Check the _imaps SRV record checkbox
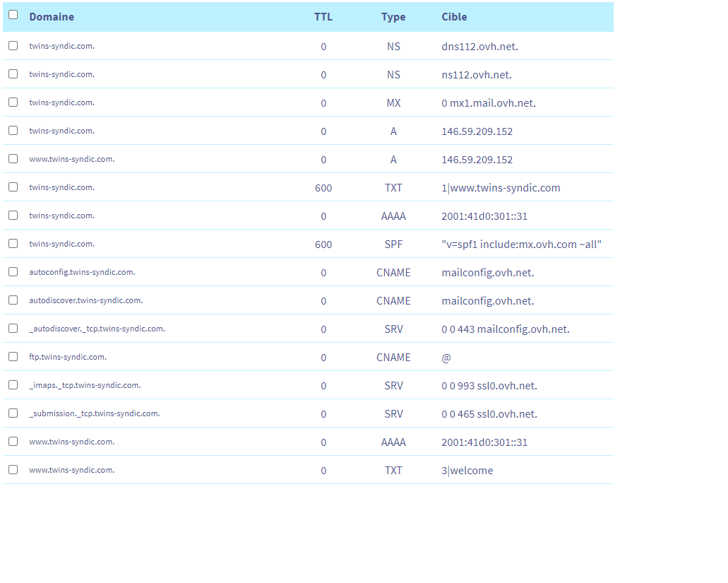The height and width of the screenshot is (583, 728). [x=13, y=385]
